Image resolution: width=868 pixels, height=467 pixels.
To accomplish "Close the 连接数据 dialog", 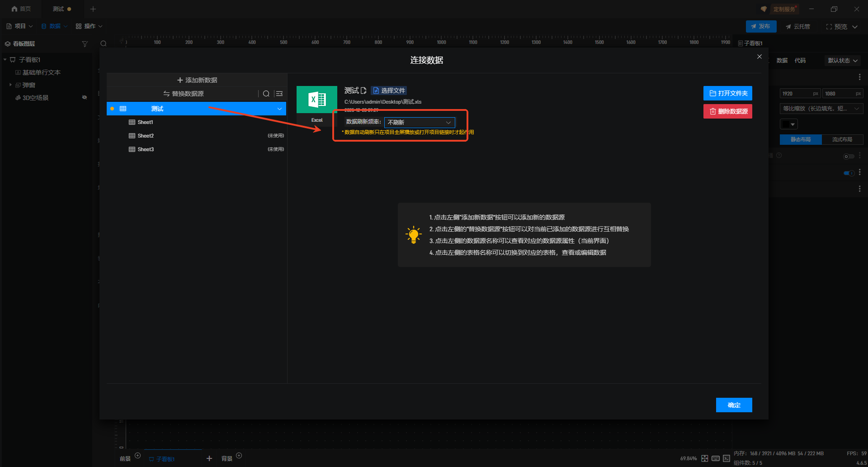I will tap(759, 57).
